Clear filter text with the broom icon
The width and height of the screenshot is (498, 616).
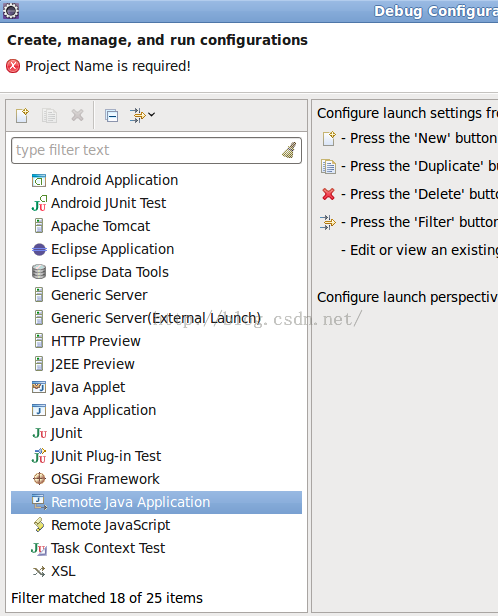pyautogui.click(x=289, y=150)
